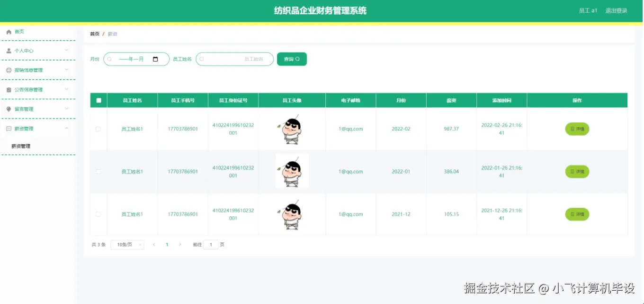644x304 pixels.
Task: Click 首页 in the breadcrumb trail
Action: click(94, 34)
